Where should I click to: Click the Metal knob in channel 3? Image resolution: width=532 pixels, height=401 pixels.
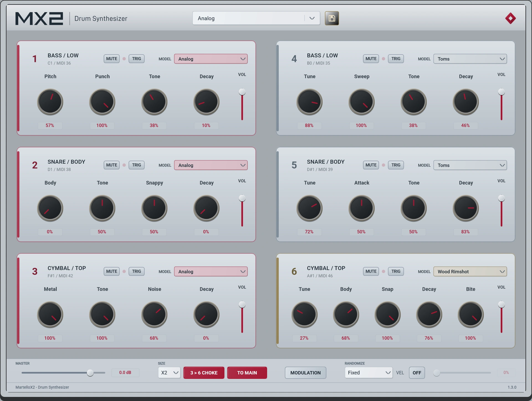[x=50, y=315]
